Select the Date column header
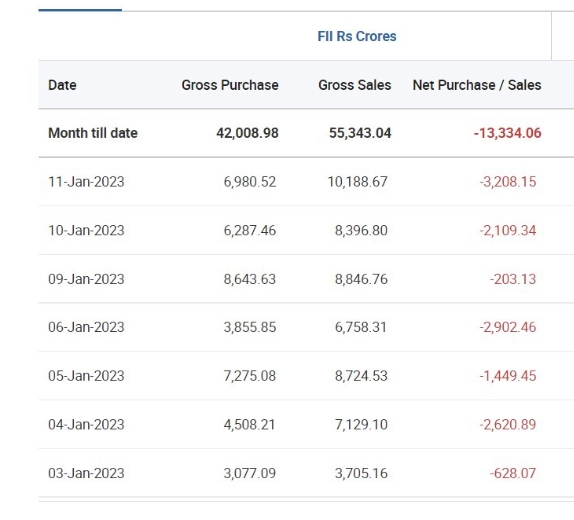Screen dimensions: 574x520 click(x=62, y=85)
